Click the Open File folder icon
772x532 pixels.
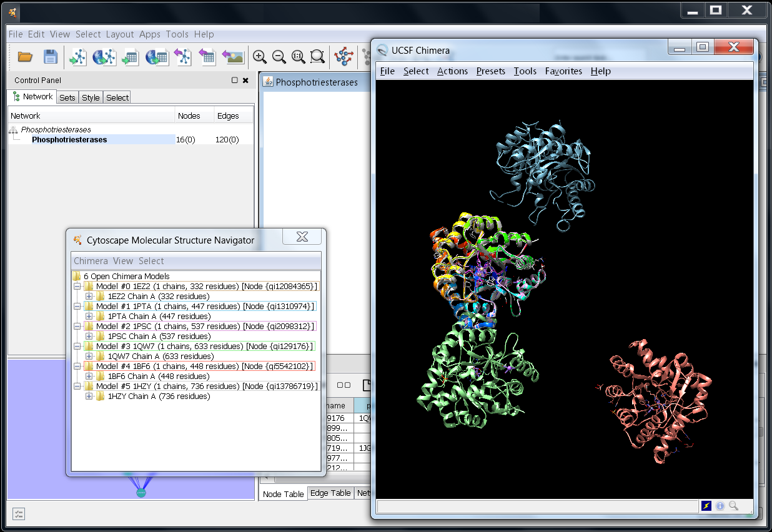pos(25,57)
